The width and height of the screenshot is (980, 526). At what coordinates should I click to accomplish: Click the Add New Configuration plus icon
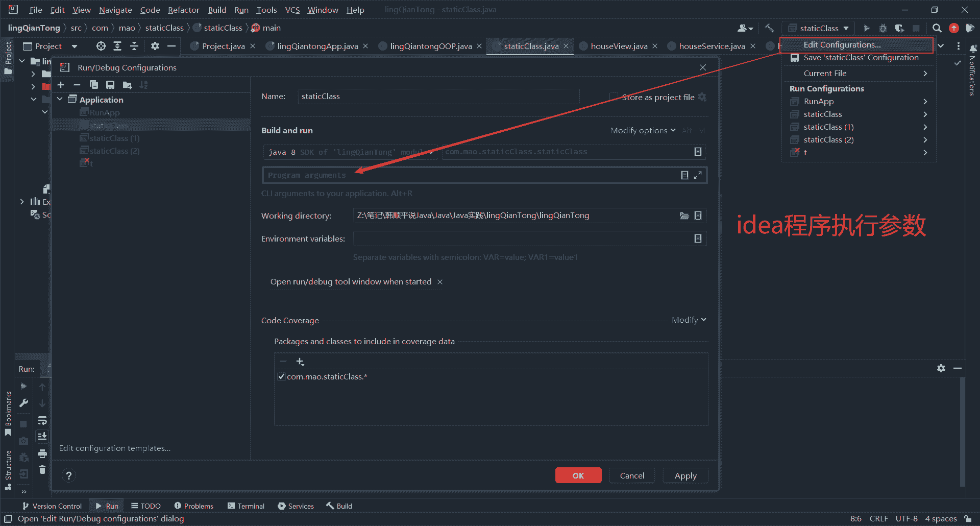click(61, 85)
